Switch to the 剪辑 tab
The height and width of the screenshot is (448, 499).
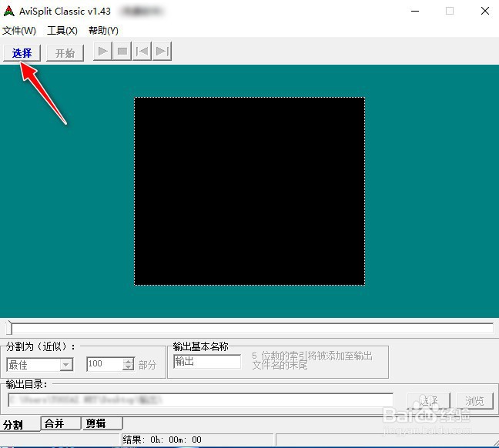point(102,423)
